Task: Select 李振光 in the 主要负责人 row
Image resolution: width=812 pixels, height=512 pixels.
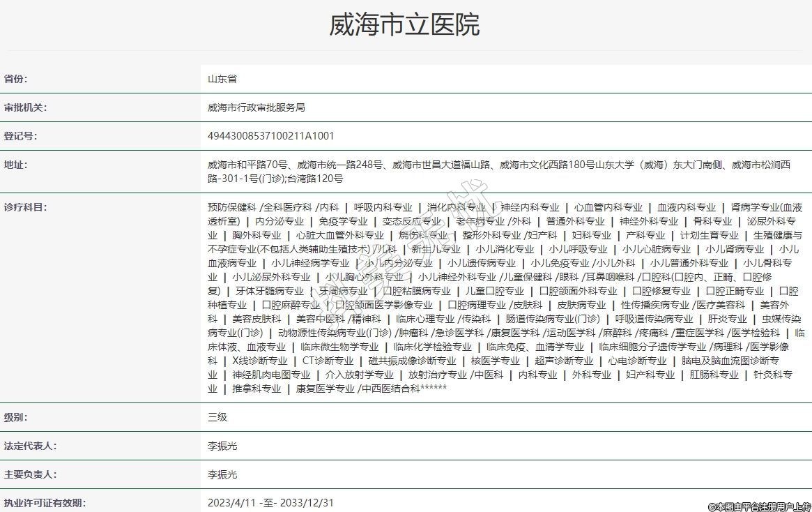Action: (222, 475)
